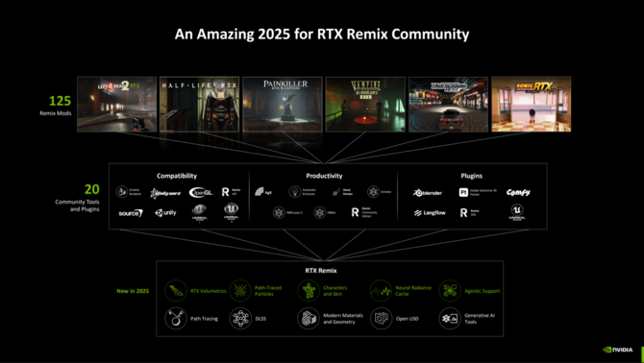Screen dimensions: 644x363
Task: Open the Painkiller RTX Edition thumbnail
Action: tap(283, 104)
